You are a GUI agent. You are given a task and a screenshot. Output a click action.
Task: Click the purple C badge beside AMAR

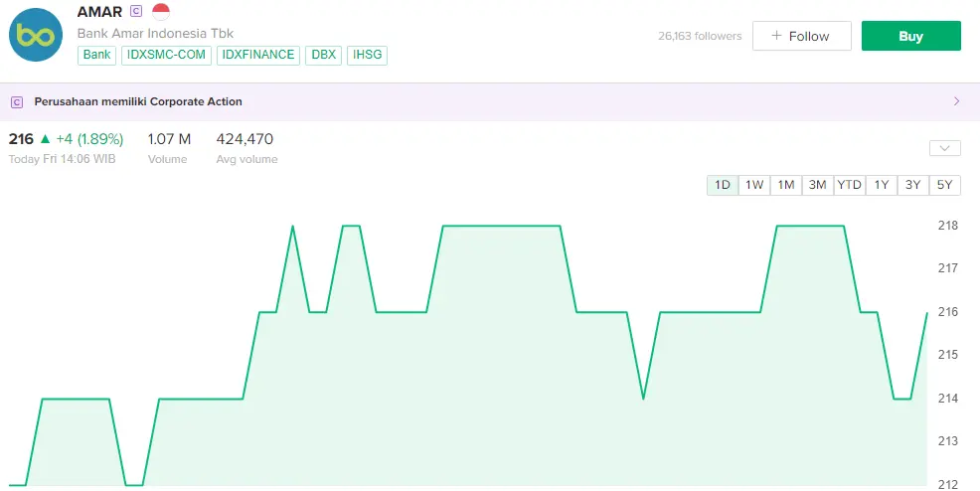click(x=136, y=11)
